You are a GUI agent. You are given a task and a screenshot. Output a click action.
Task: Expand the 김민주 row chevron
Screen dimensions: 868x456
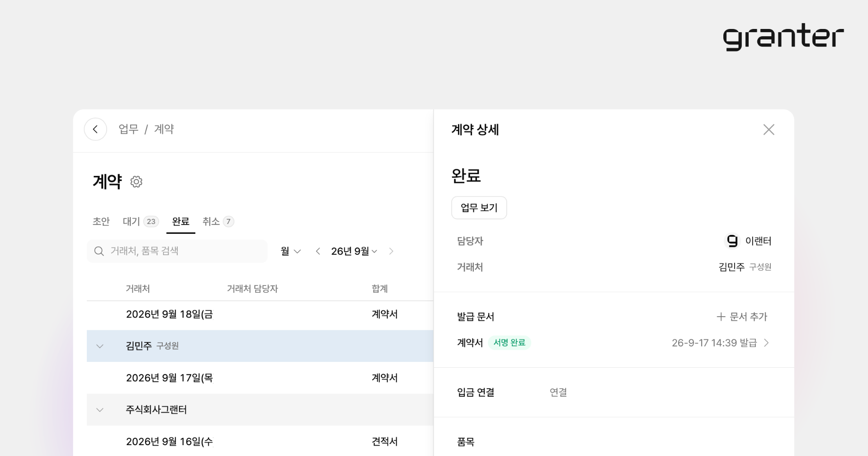pyautogui.click(x=100, y=346)
